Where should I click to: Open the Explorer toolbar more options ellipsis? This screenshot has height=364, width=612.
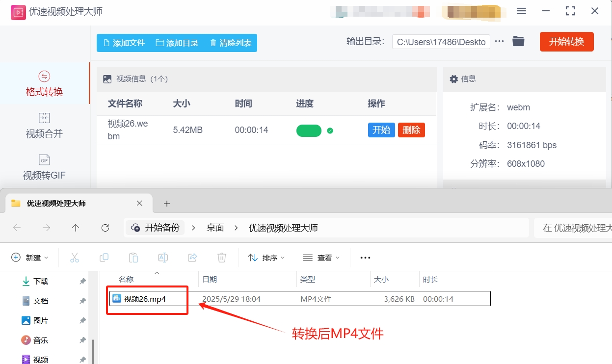point(365,258)
